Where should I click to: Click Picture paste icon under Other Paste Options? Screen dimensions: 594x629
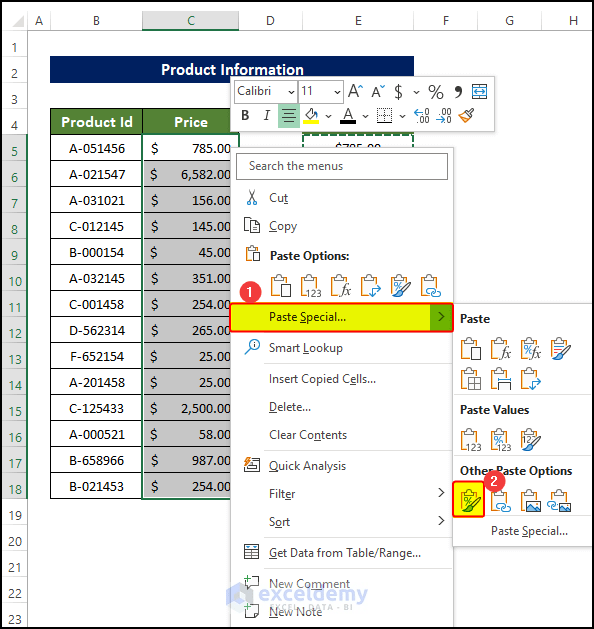531,501
